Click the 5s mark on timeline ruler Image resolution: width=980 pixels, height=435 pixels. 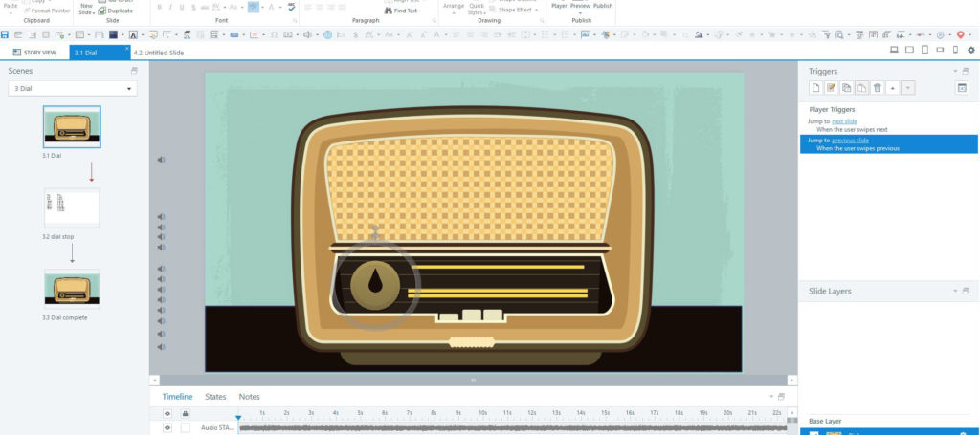pyautogui.click(x=360, y=413)
